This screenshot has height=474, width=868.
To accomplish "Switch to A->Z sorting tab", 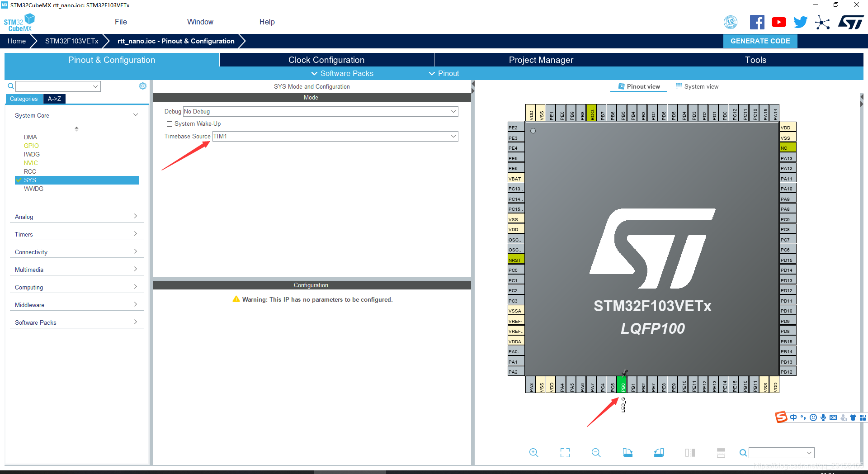I will pyautogui.click(x=54, y=99).
